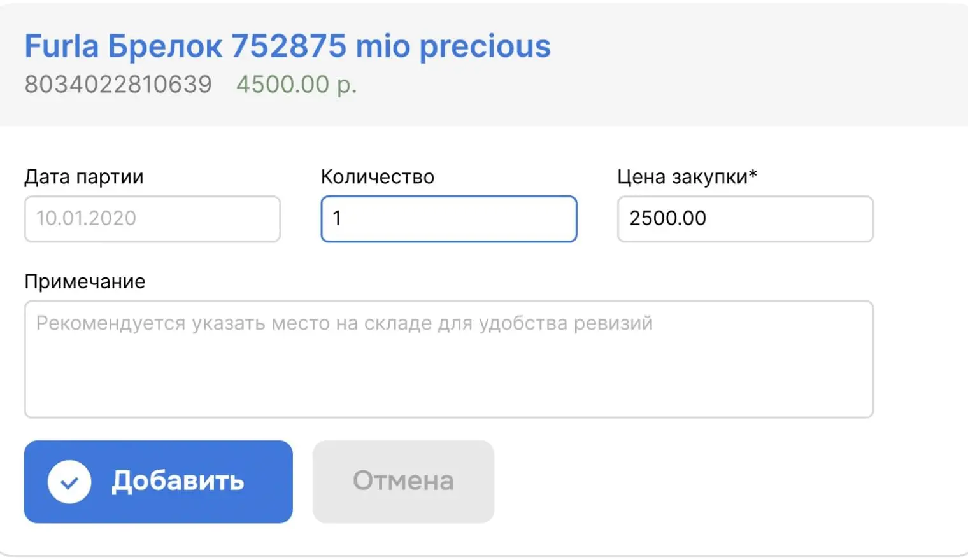968x560 pixels.
Task: Click the quantity value 1
Action: 337,218
